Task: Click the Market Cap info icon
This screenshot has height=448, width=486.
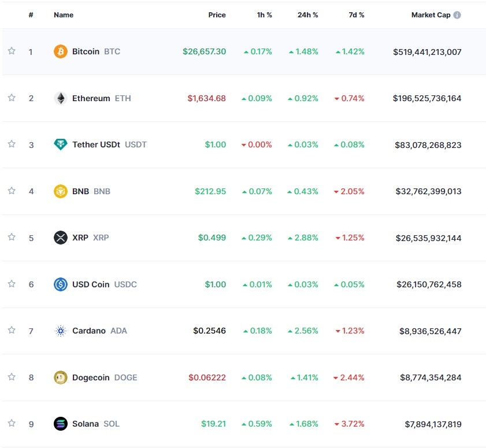Action: pyautogui.click(x=457, y=15)
